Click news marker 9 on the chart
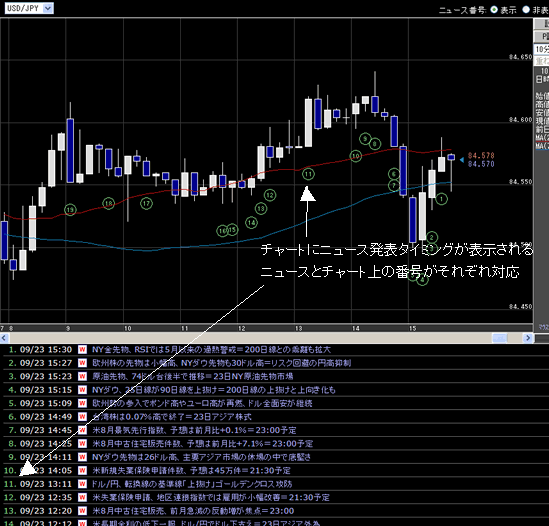The image size is (549, 526). point(365,139)
